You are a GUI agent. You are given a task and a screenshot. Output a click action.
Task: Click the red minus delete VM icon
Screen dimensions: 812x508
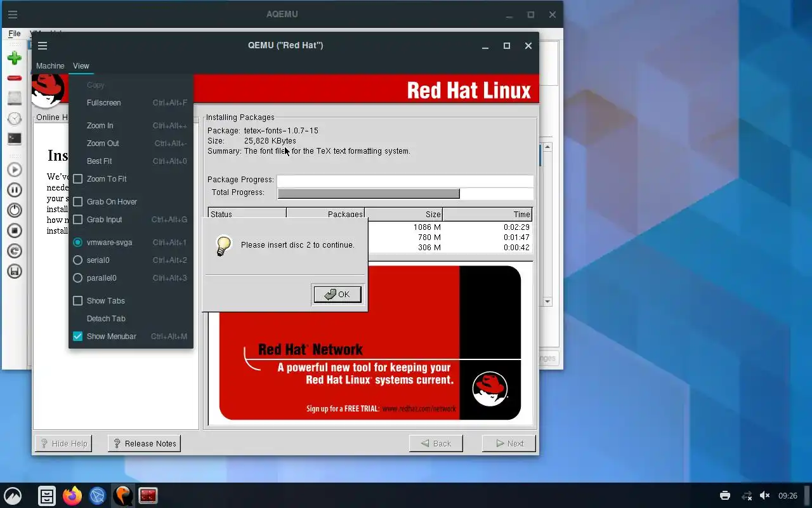14,78
